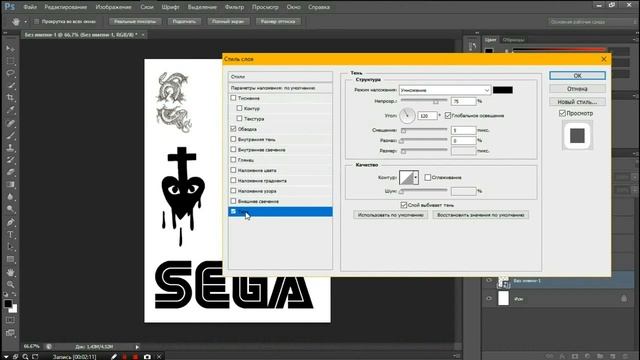This screenshot has height=360, width=640.
Task: Open the Фильтр menu
Action: coord(234,7)
